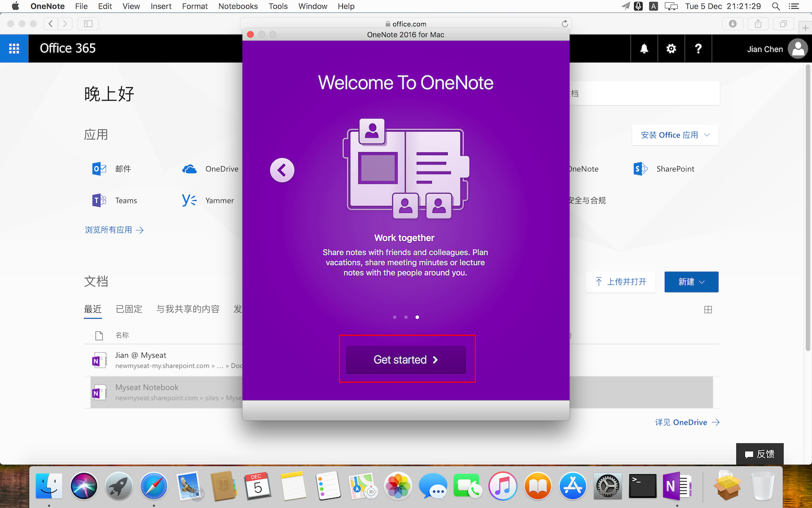Toggle the grid view icon in documents

708,309
